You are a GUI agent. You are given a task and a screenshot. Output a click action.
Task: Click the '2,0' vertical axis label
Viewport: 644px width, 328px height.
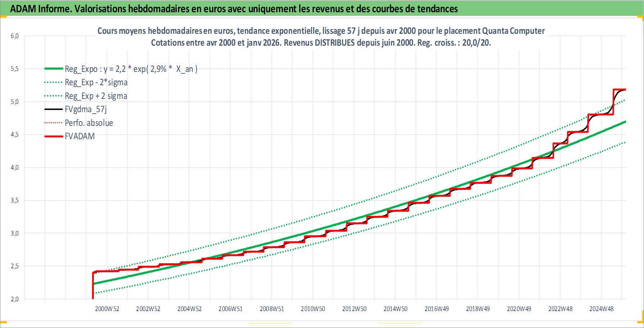click(x=14, y=299)
